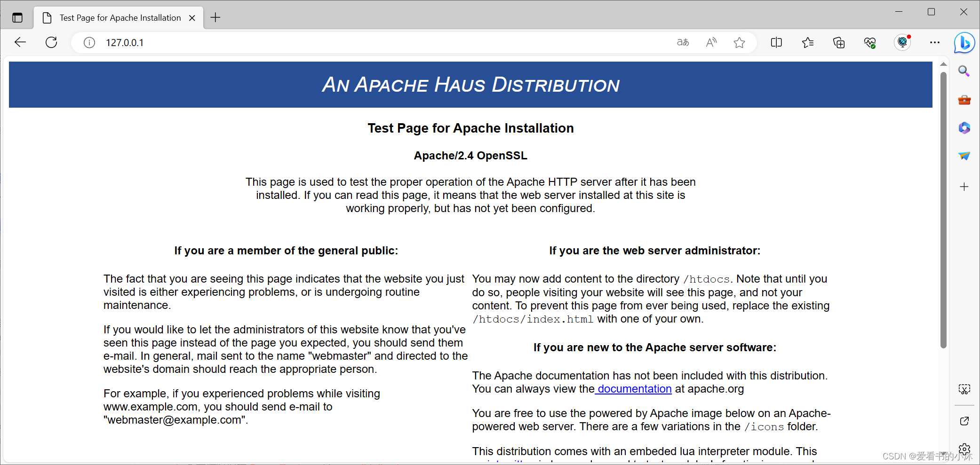Open the profile avatar icon
Viewport: 980px width, 465px height.
[902, 42]
